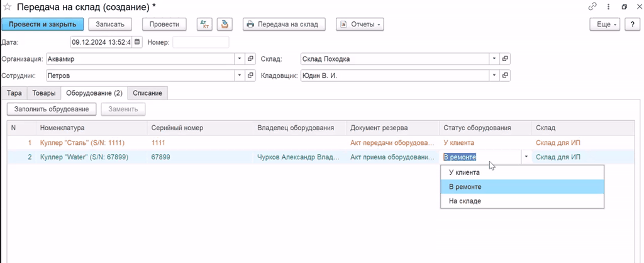
Task: Open the Отчеты dropdown menu
Action: [x=360, y=25]
